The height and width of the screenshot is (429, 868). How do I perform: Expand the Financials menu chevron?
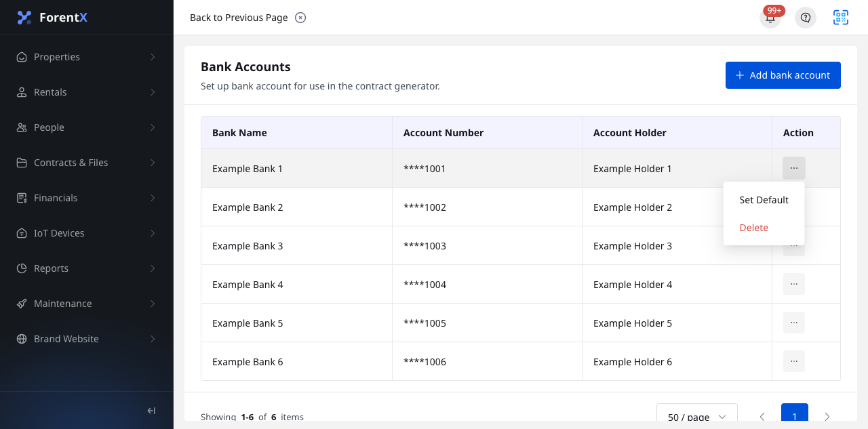click(153, 198)
